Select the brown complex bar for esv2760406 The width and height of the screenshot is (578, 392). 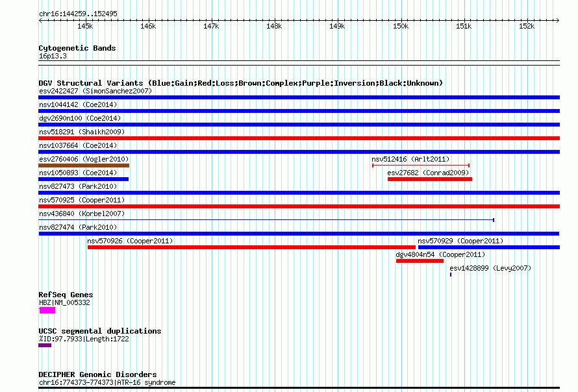pyautogui.click(x=84, y=165)
